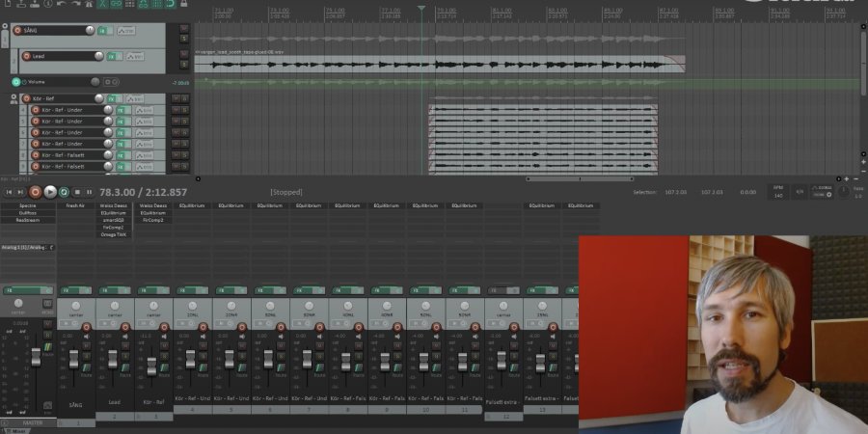Solo the SÅNG track in track panel
The width and height of the screenshot is (868, 434).
[x=184, y=39]
